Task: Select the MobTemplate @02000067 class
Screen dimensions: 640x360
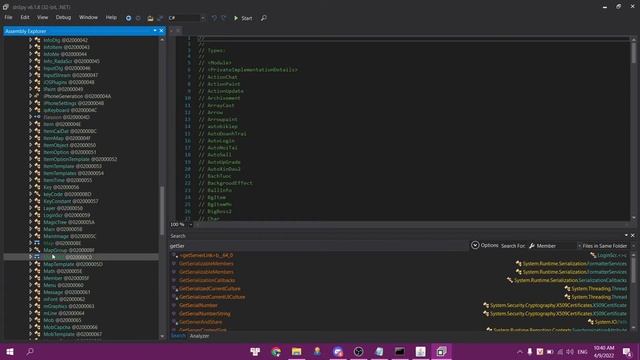Action: pos(72,334)
